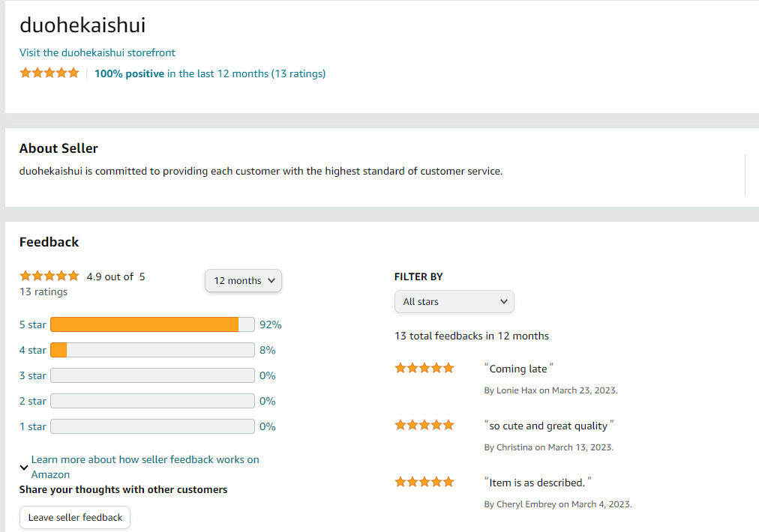Viewport: 759px width, 532px height.
Task: Click star rating beside "Coming late" feedback
Action: click(x=424, y=368)
